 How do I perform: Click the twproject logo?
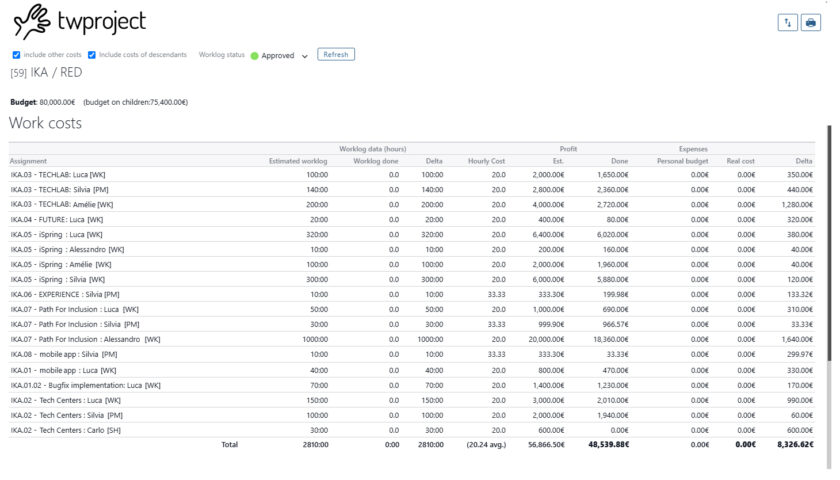click(80, 22)
